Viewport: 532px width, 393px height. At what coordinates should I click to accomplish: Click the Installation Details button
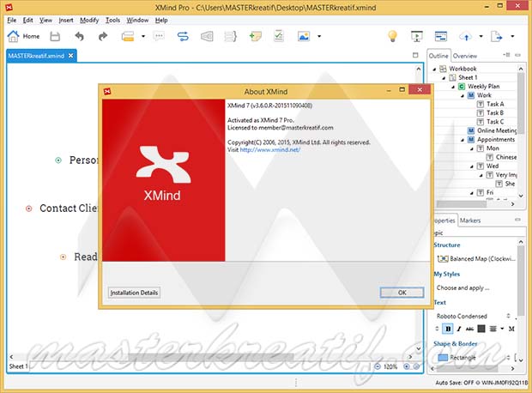pyautogui.click(x=135, y=293)
